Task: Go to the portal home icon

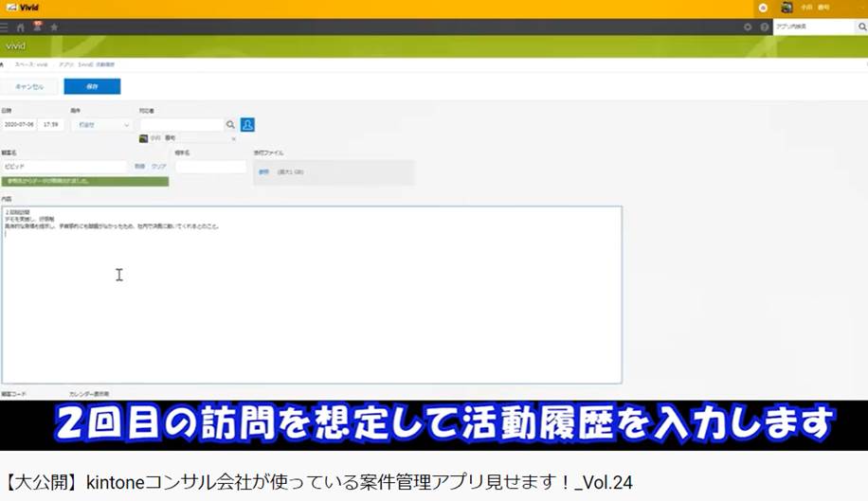Action: (x=21, y=27)
